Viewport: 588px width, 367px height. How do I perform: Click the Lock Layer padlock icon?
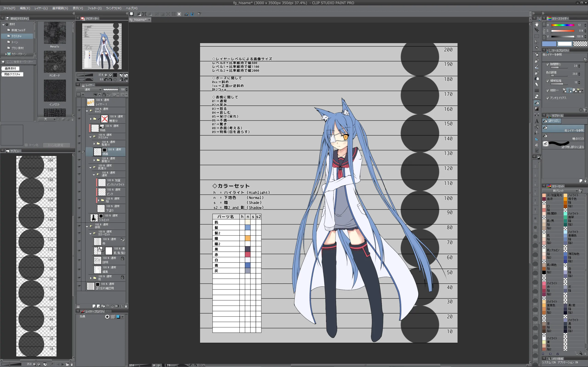104,95
